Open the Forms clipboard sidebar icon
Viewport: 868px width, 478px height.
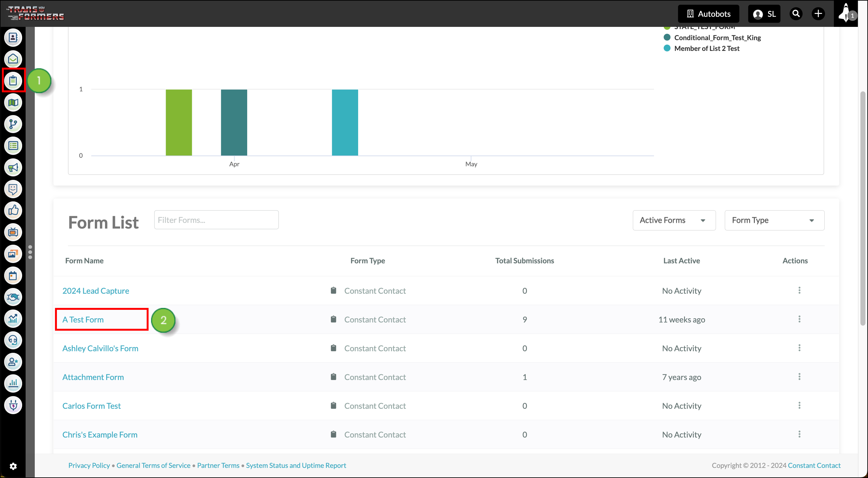[13, 81]
